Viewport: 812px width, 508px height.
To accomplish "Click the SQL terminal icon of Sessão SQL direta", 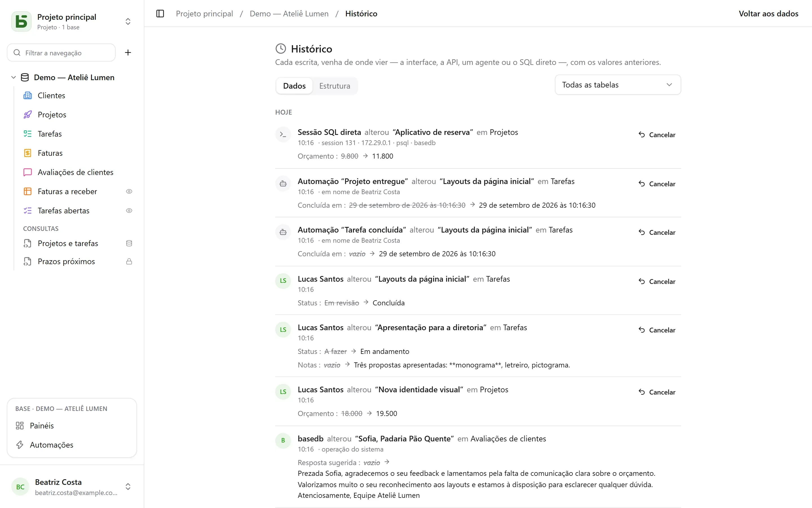I will (283, 135).
